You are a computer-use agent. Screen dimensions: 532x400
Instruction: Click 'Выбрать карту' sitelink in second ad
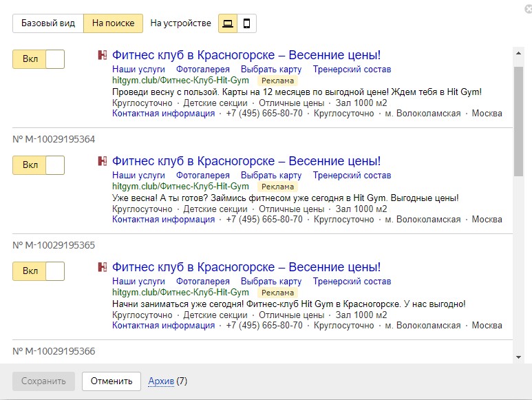[x=271, y=175]
